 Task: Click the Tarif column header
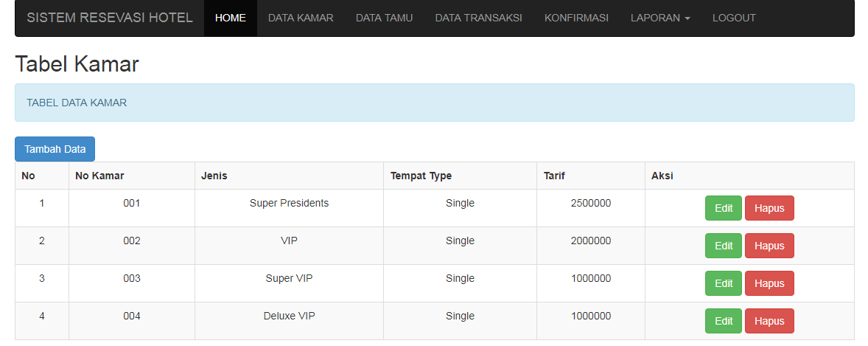coord(554,176)
